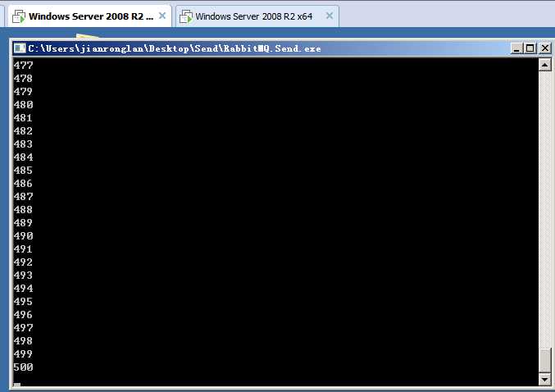555x392 pixels.
Task: Minimize the RabbitMQ.Send.exe console window
Action: tap(516, 48)
